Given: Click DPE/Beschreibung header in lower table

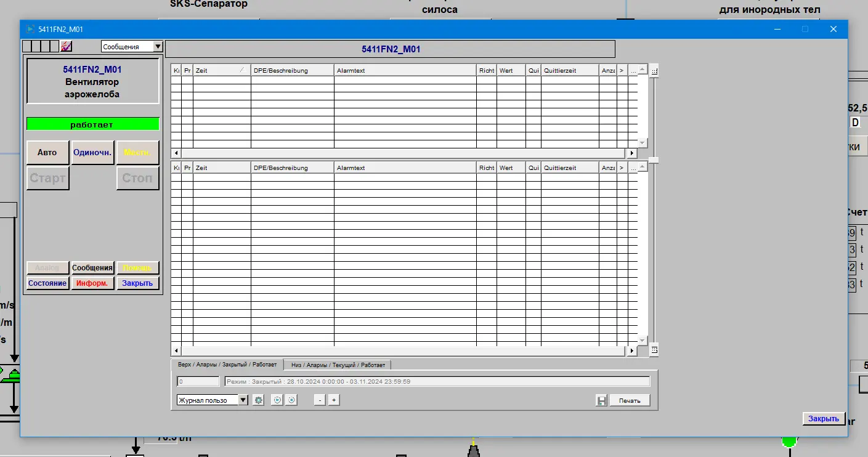Looking at the screenshot, I should coord(293,168).
